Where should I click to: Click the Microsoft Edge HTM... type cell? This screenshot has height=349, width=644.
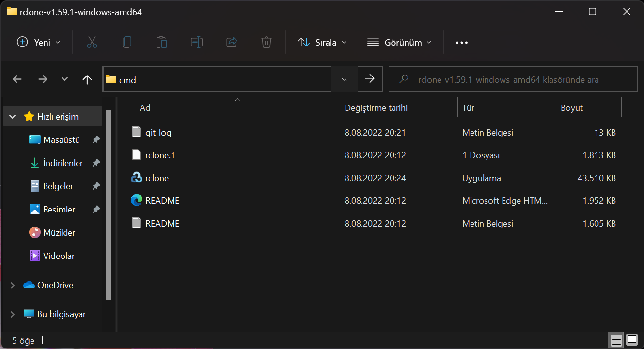click(505, 200)
